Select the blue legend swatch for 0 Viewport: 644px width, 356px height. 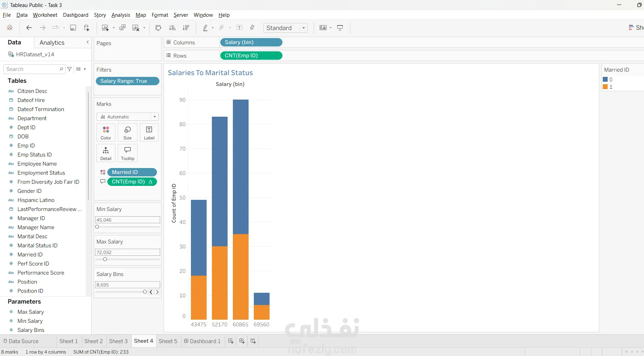point(605,79)
